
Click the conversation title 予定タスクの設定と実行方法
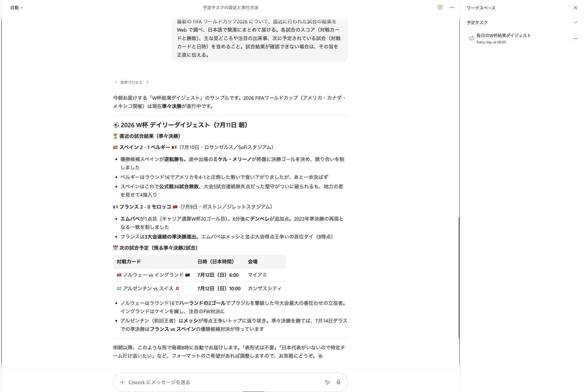pos(231,7)
